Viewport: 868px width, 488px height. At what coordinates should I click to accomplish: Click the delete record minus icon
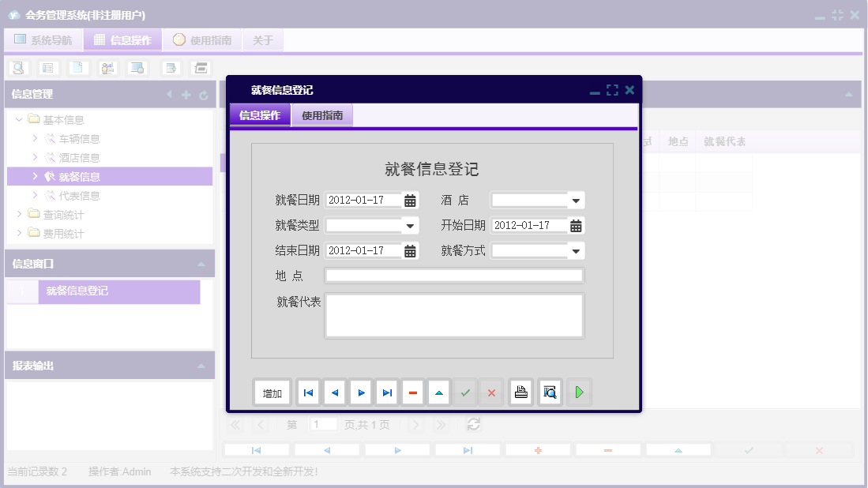click(412, 392)
